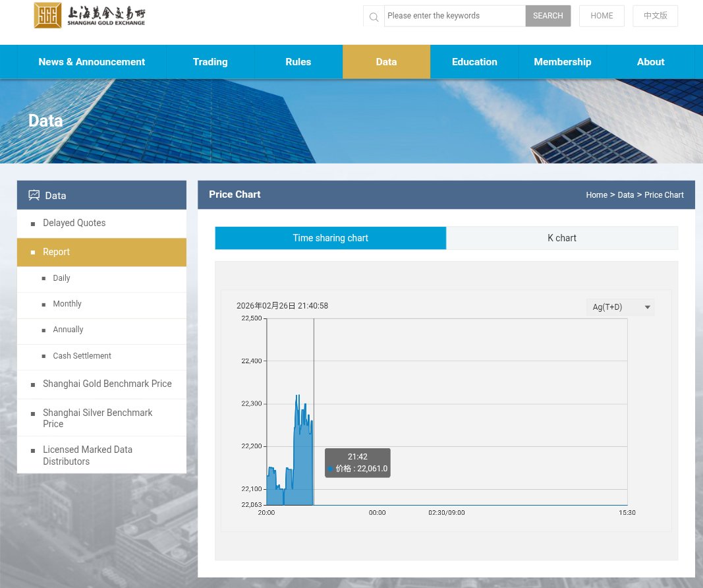Focus the keywords search field

(455, 16)
